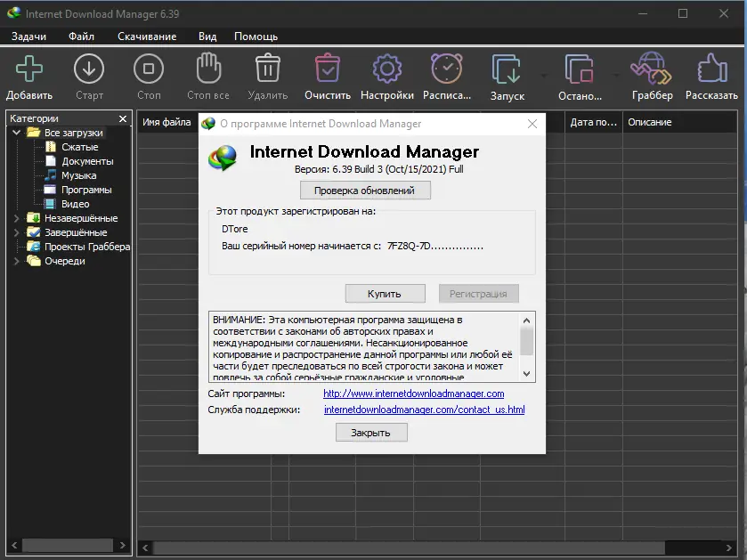Open the Граббер tool
747x560 pixels.
click(x=651, y=69)
